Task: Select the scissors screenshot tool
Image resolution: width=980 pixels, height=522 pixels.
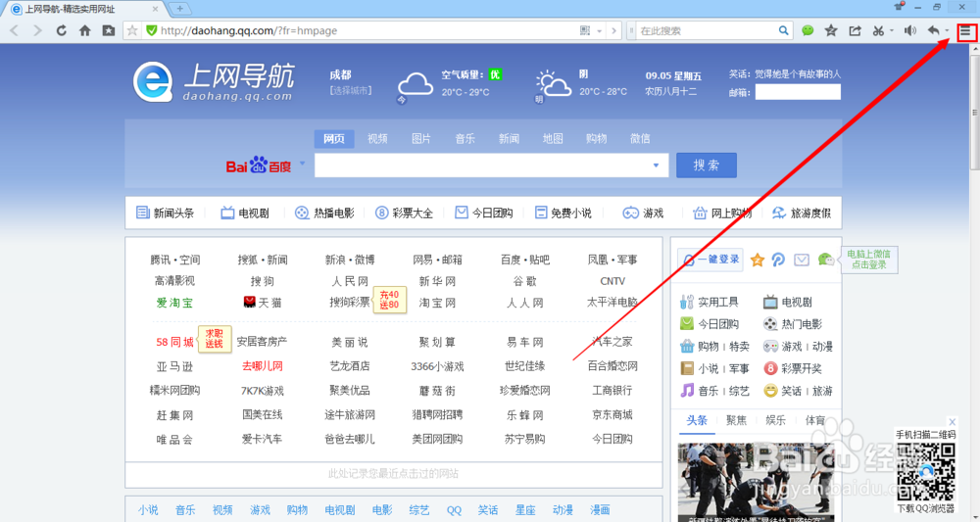Action: [878, 30]
